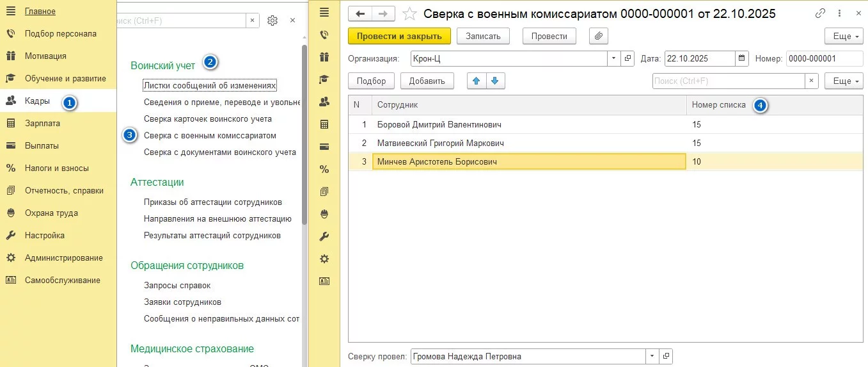Focus the table Поиск (Ctrl+F) field

tap(729, 81)
